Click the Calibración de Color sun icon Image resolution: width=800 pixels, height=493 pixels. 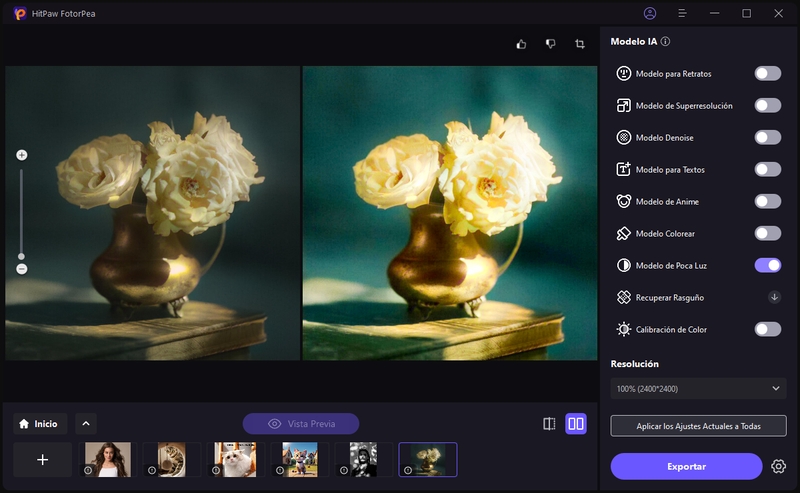[623, 329]
